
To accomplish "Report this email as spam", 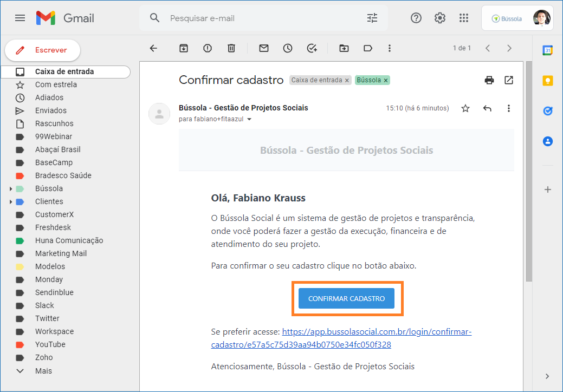I will pos(208,48).
